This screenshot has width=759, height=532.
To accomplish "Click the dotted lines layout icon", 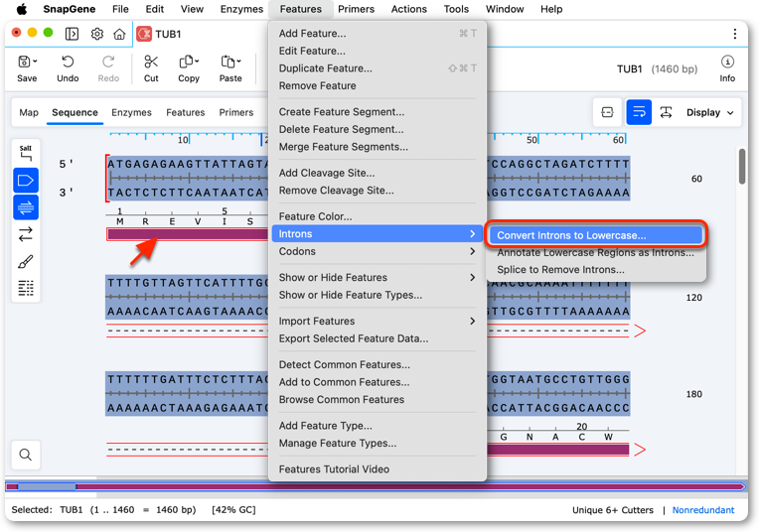I will [26, 288].
